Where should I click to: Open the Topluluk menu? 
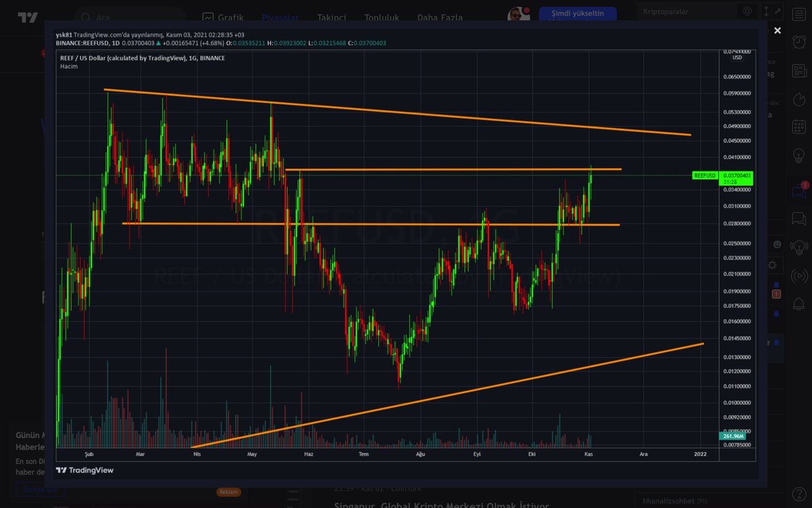(x=382, y=18)
